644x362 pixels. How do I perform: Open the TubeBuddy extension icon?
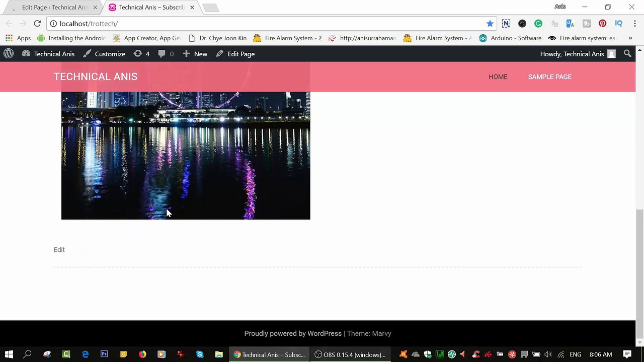[586, 24]
